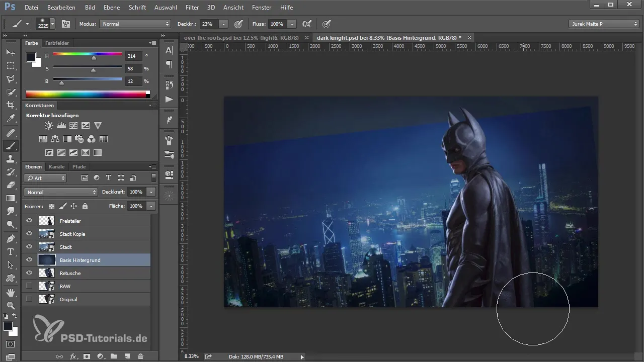Hide the Stadt Kopie layer

29,234
